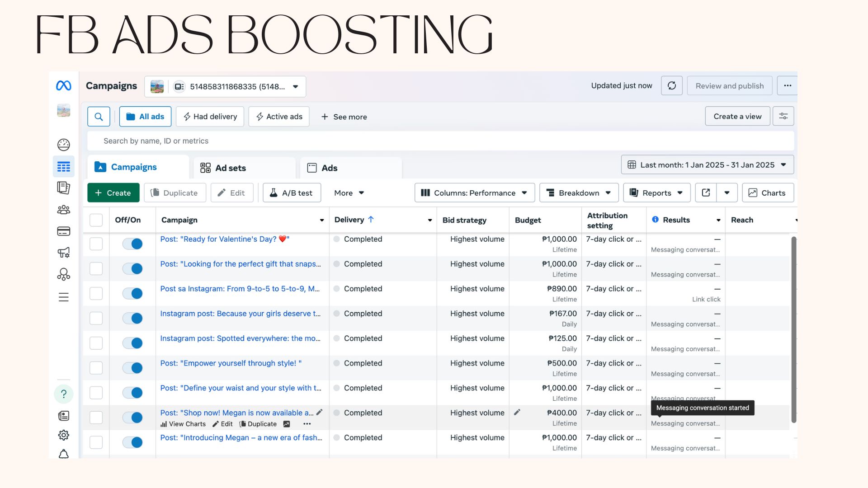Open the Account overview gauge icon in sidebar
The height and width of the screenshot is (488, 868).
(64, 145)
